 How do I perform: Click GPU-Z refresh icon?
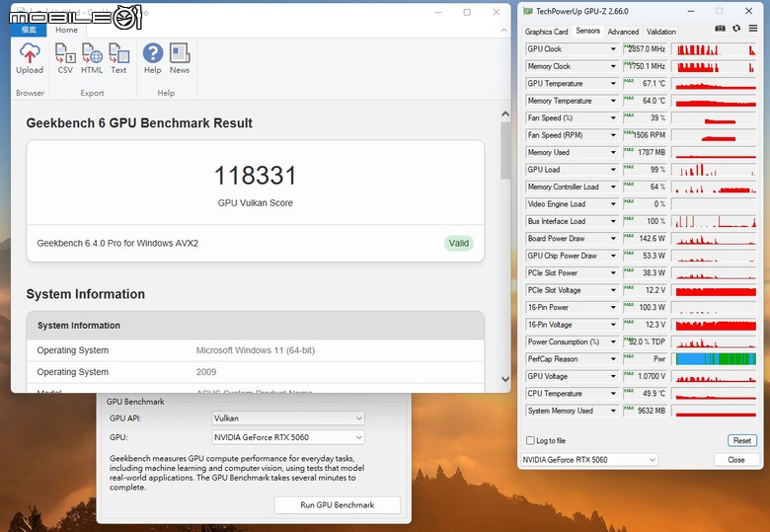[x=736, y=29]
